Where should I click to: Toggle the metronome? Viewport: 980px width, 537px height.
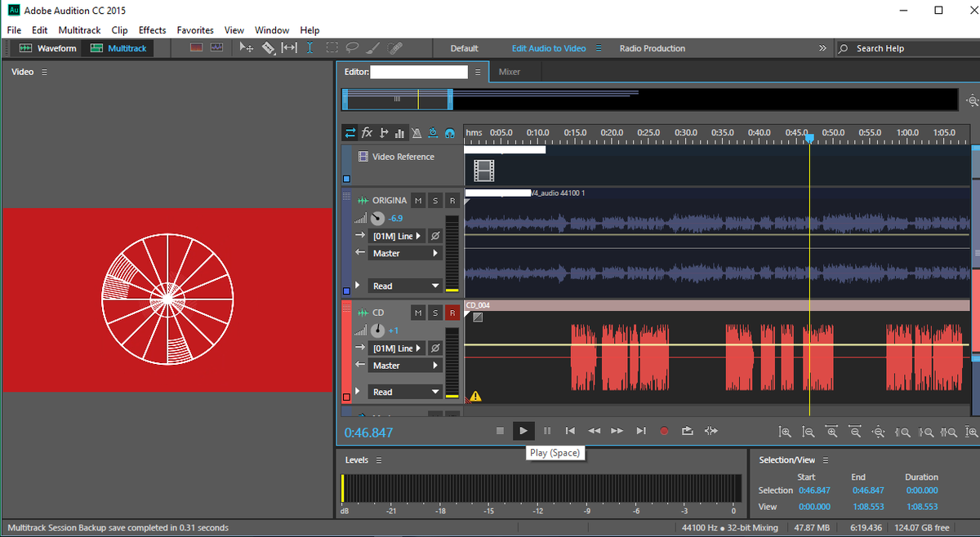[416, 132]
